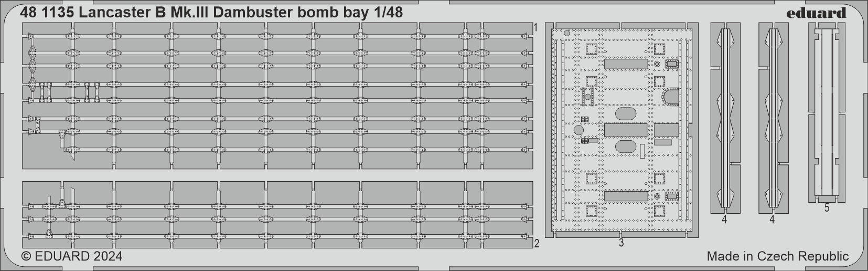Viewport: 868px width, 271px height.
Task: Click the number 4 under the right strip
Action: [x=772, y=220]
